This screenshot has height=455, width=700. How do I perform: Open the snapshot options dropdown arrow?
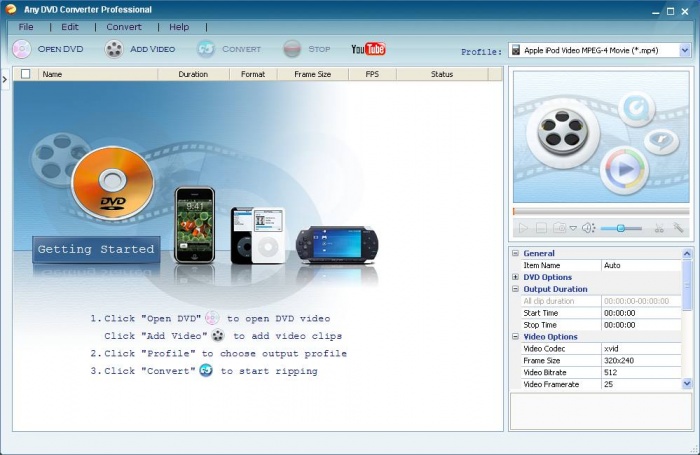(x=573, y=229)
